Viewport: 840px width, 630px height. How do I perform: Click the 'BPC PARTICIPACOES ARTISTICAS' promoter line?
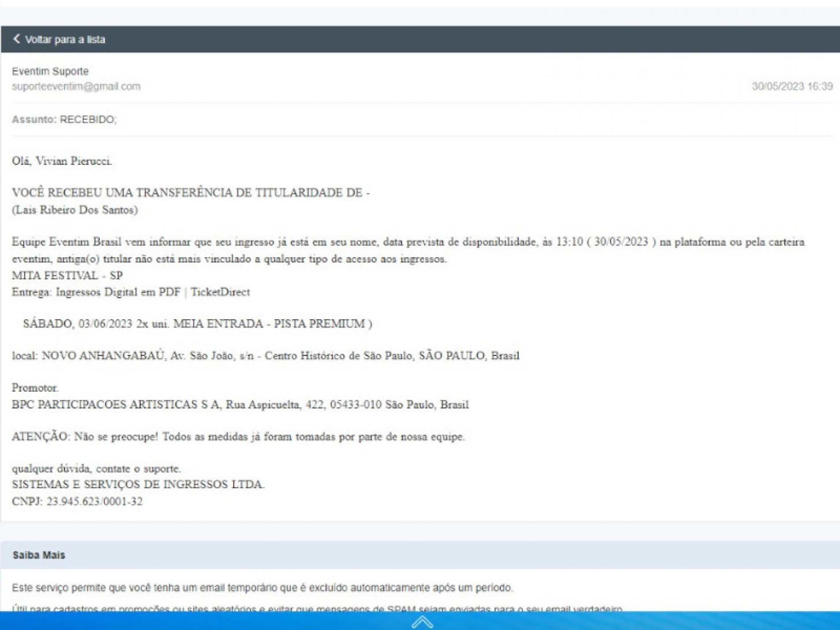coord(240,404)
